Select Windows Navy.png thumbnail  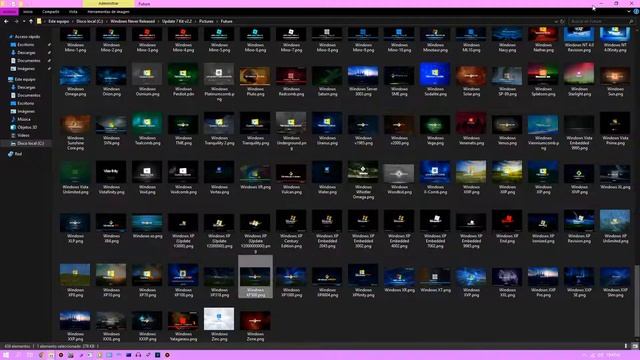tap(507, 40)
